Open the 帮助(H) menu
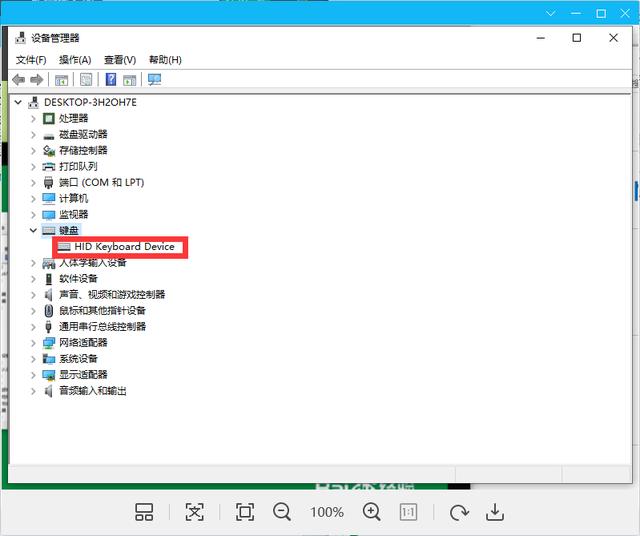The width and height of the screenshot is (640, 536). (x=165, y=60)
